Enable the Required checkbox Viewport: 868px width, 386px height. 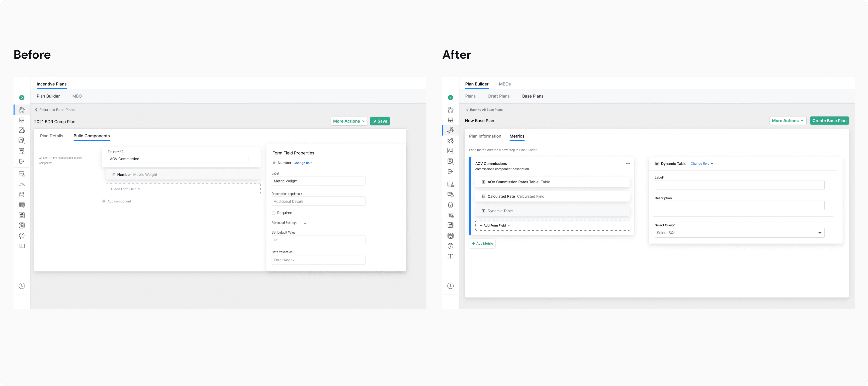coord(274,213)
